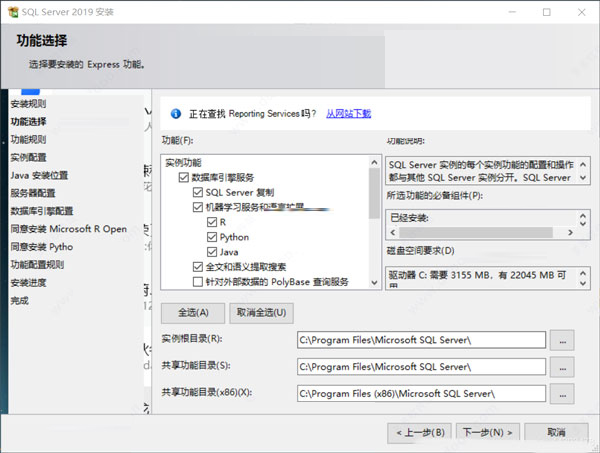Image resolution: width=600 pixels, height=453 pixels.
Task: Click the blue information icon
Action: tap(176, 114)
